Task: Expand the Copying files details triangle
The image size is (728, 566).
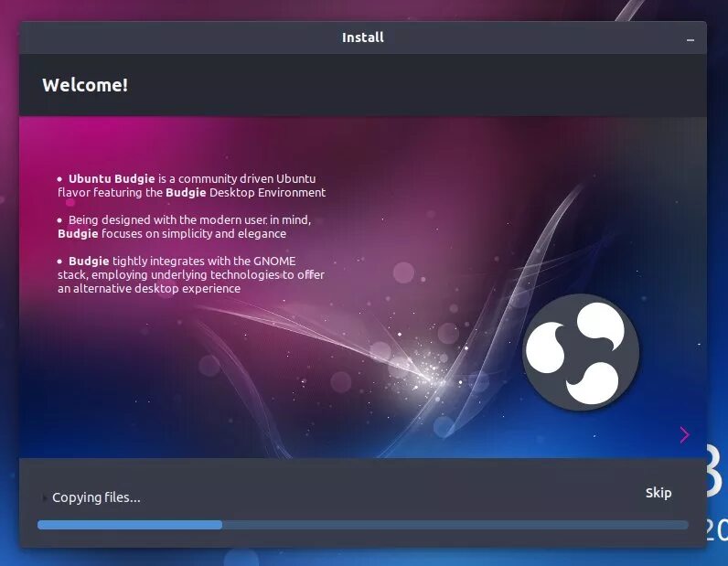Action: (x=45, y=497)
